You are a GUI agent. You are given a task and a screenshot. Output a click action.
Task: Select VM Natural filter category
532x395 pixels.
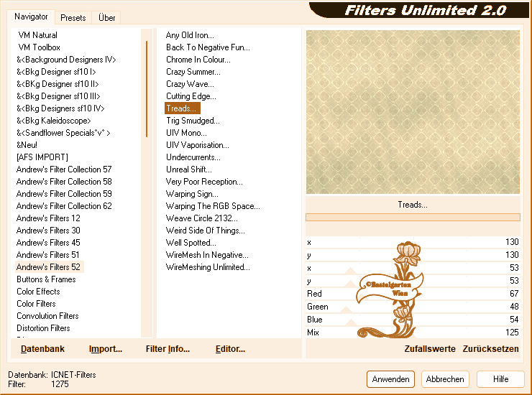pos(37,35)
